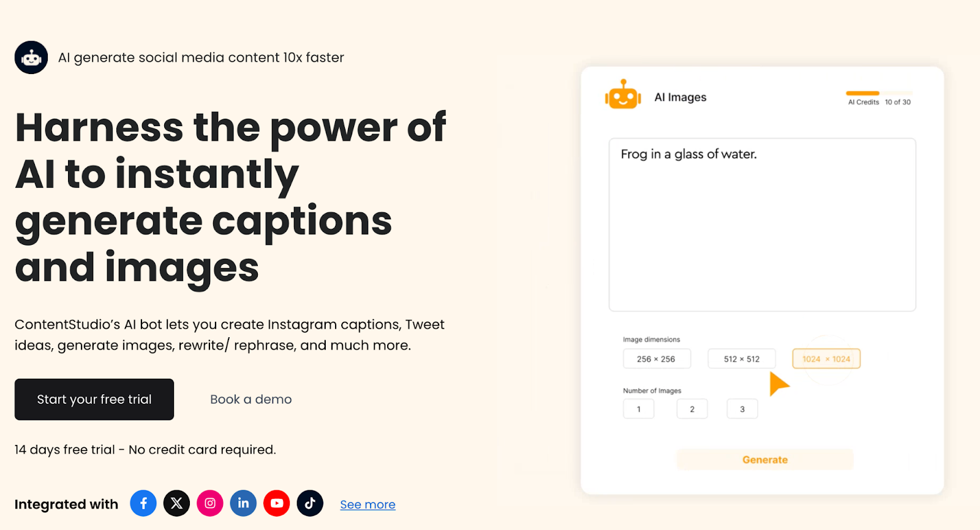Choose the 512 × 512 dimension option

741,359
